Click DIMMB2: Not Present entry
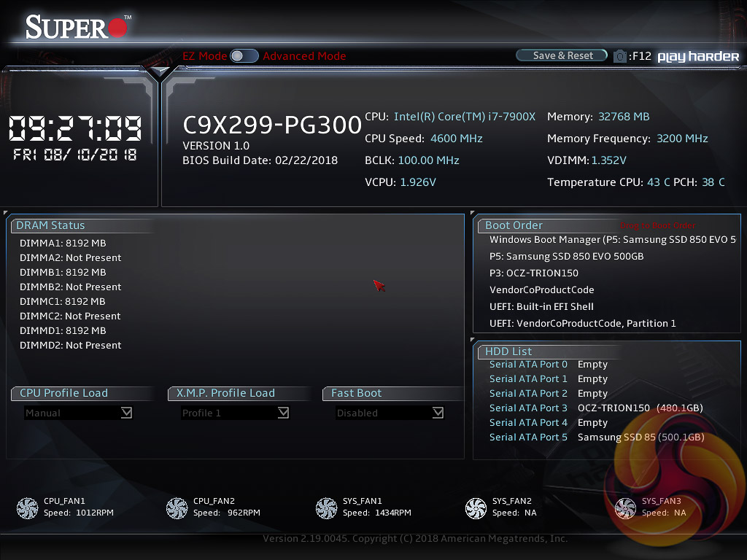The image size is (747, 560). (71, 287)
